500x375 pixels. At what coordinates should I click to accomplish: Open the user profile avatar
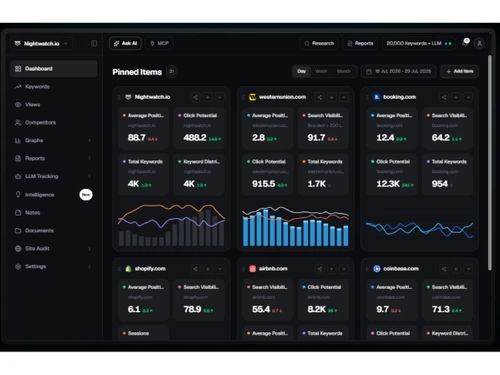tap(480, 43)
